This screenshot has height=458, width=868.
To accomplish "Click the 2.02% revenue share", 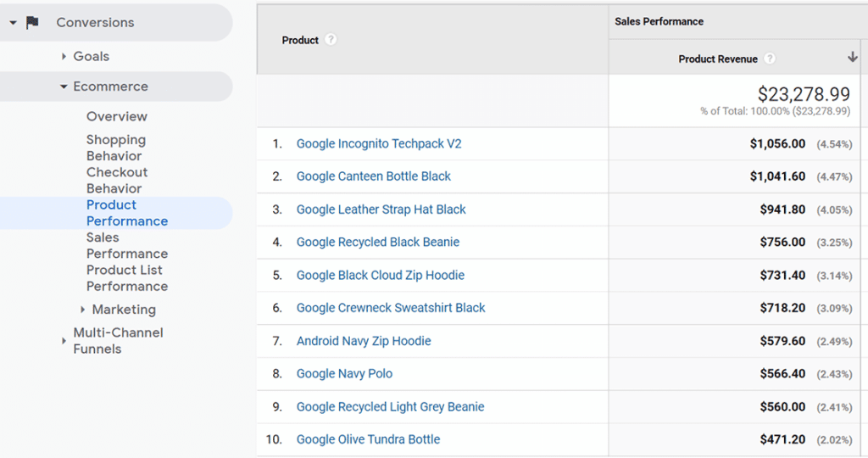I will (834, 440).
